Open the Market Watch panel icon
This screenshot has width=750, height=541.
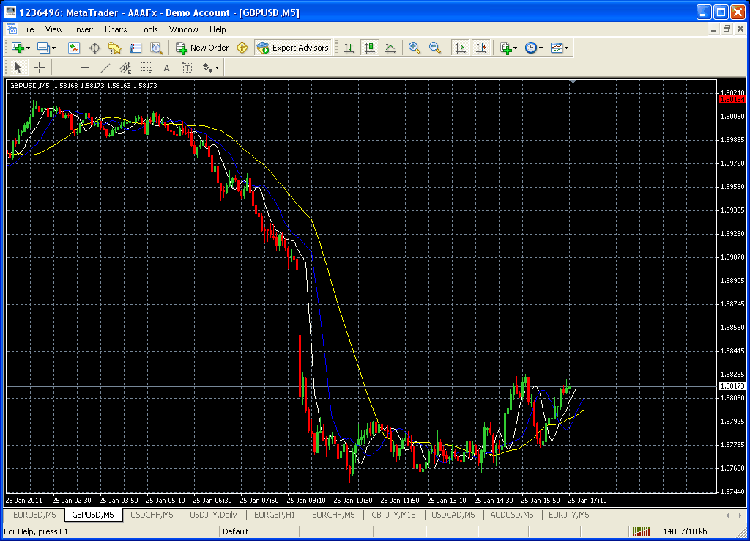(x=74, y=48)
